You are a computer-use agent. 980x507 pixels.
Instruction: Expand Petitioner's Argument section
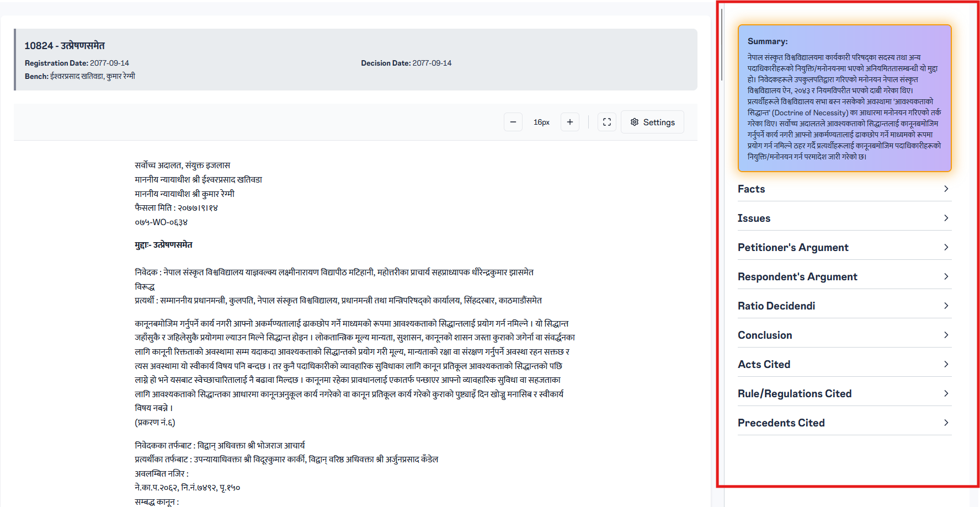click(793, 248)
